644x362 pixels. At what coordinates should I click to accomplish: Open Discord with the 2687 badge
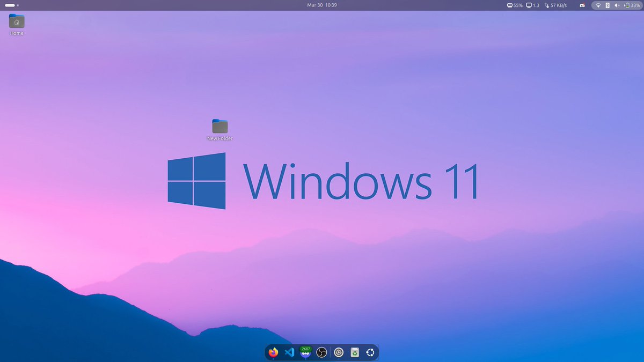pyautogui.click(x=306, y=352)
